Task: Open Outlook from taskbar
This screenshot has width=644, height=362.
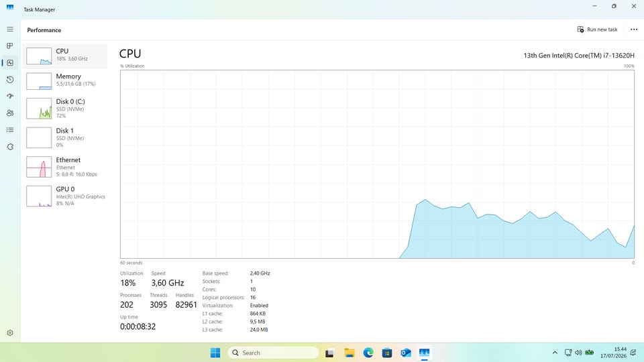Action: (406, 353)
